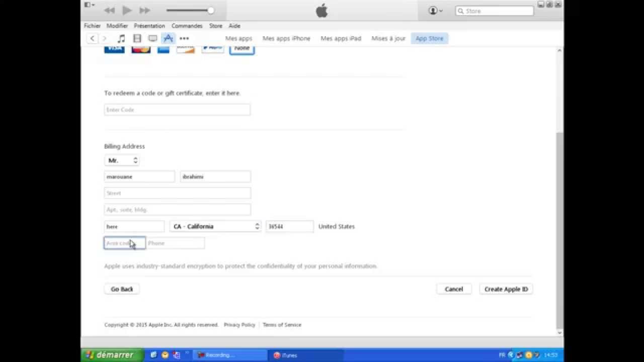Screen dimensions: 644x362
Task: Switch to the Mes apps iPad tab
Action: 341,38
